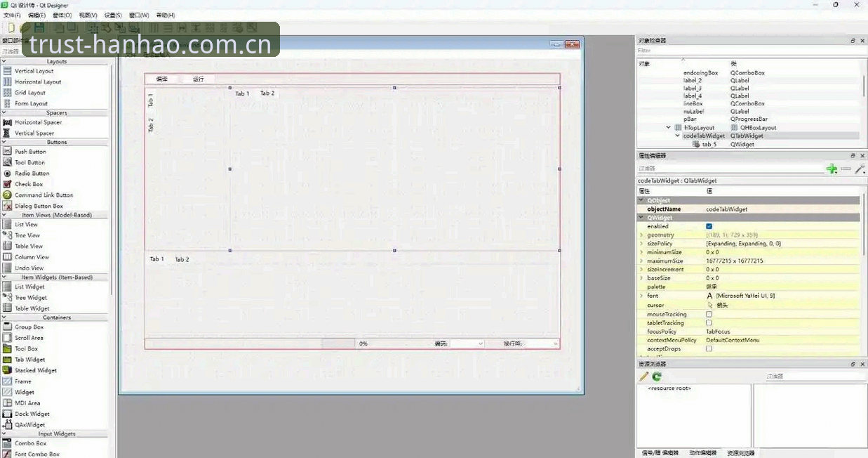Open the 窗口(W) menu
The image size is (868, 458).
click(x=139, y=15)
